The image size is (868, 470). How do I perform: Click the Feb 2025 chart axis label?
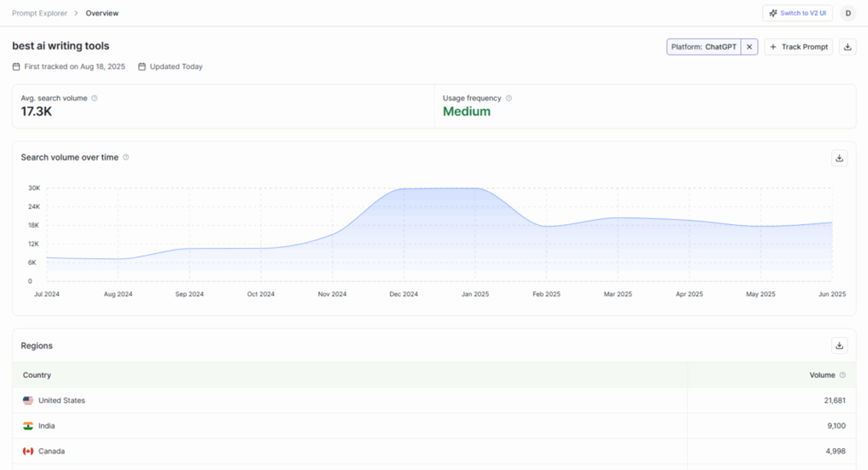pyautogui.click(x=546, y=294)
